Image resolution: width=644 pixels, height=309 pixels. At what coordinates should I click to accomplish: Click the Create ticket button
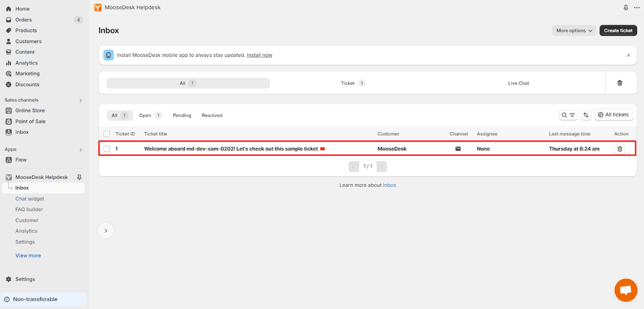tap(618, 30)
